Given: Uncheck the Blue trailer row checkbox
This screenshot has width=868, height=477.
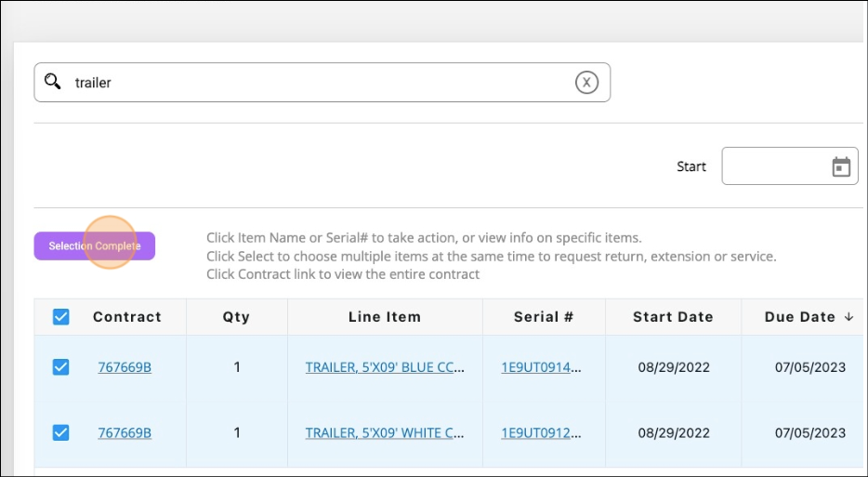Looking at the screenshot, I should pos(61,367).
